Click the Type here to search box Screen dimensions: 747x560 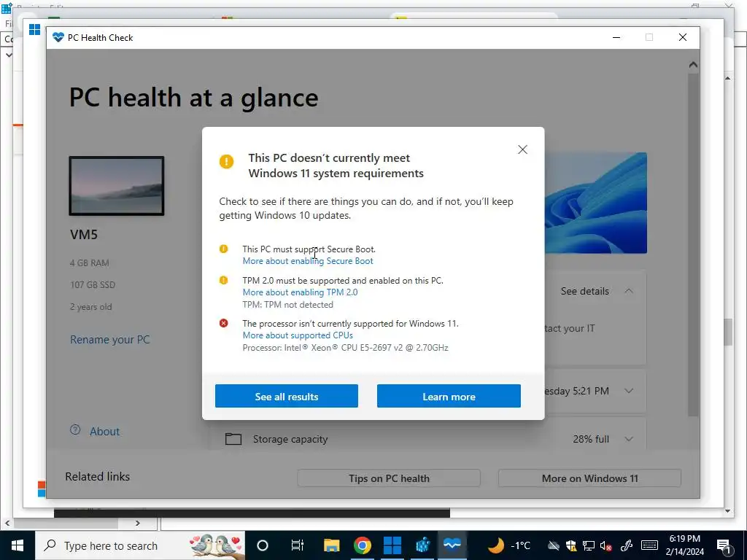(141, 545)
